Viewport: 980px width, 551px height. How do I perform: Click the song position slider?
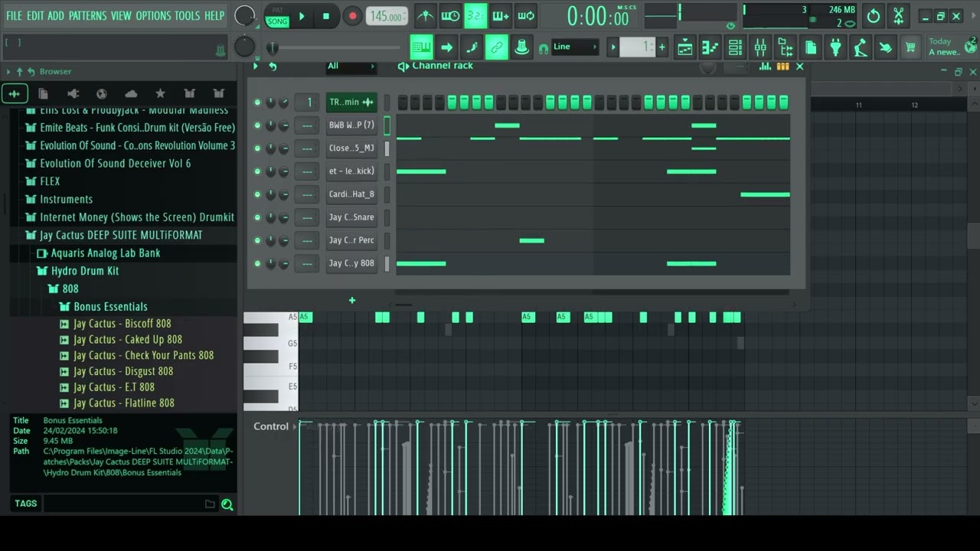tap(335, 48)
